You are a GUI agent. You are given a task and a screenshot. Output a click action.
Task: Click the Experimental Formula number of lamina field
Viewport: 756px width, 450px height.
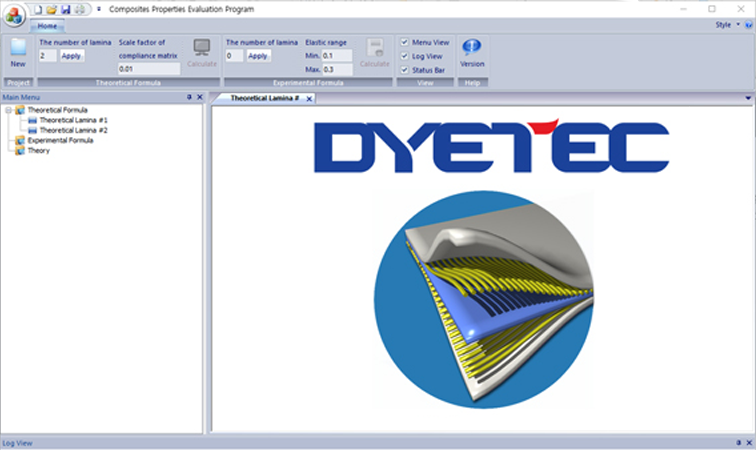coord(234,56)
